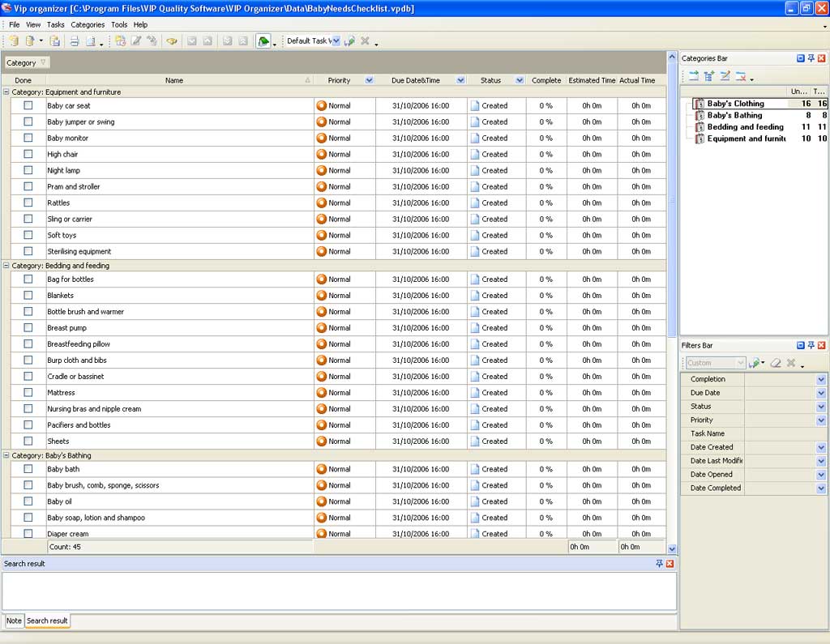Open the Completion filter dropdown
The image size is (830, 644).
(820, 379)
